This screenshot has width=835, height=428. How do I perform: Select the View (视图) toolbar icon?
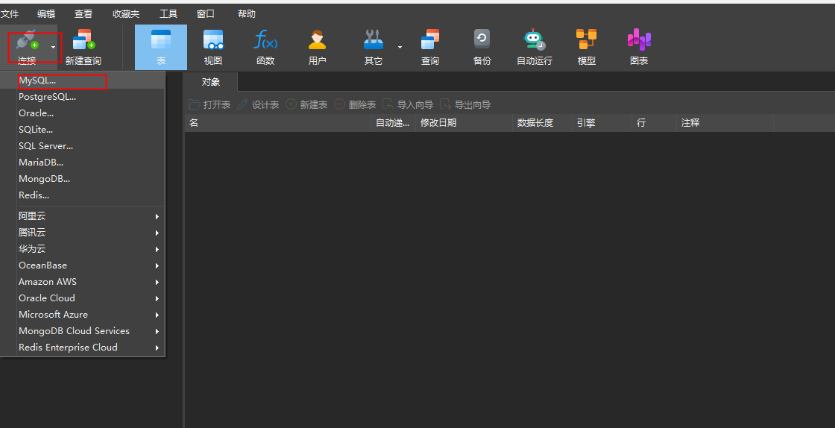coord(213,40)
